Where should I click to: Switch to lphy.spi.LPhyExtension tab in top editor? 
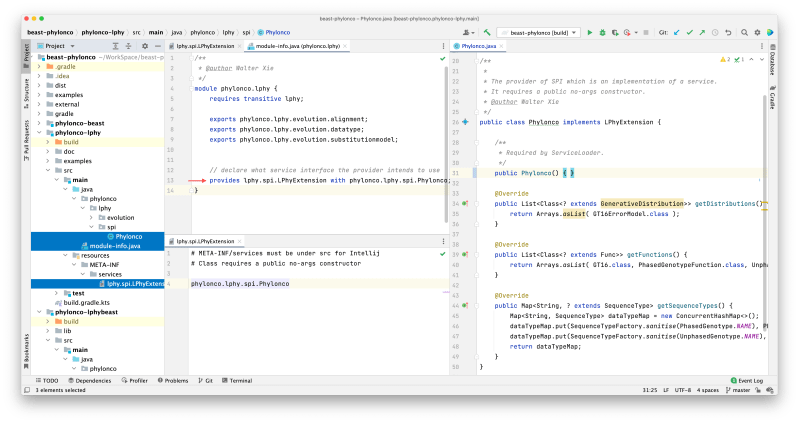click(x=205, y=46)
